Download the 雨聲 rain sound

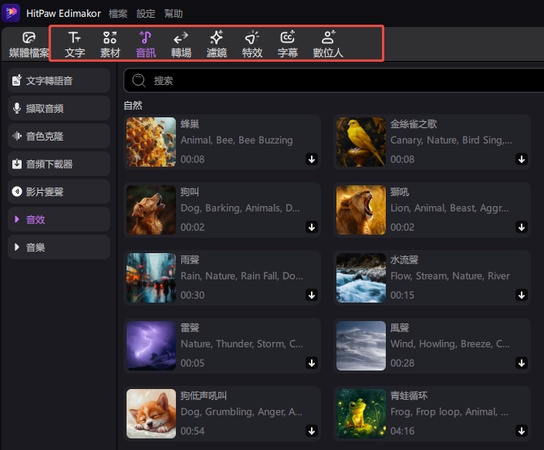click(x=312, y=295)
